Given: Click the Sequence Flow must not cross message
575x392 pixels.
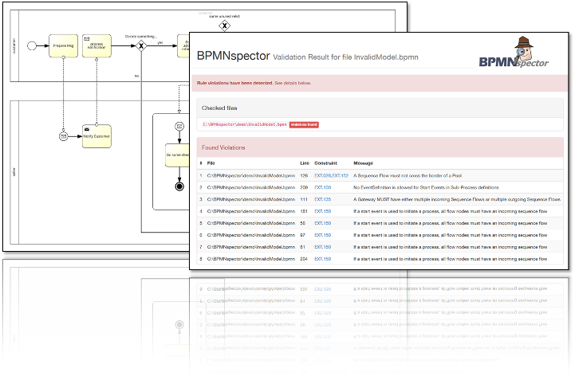Looking at the screenshot, I should 408,175.
